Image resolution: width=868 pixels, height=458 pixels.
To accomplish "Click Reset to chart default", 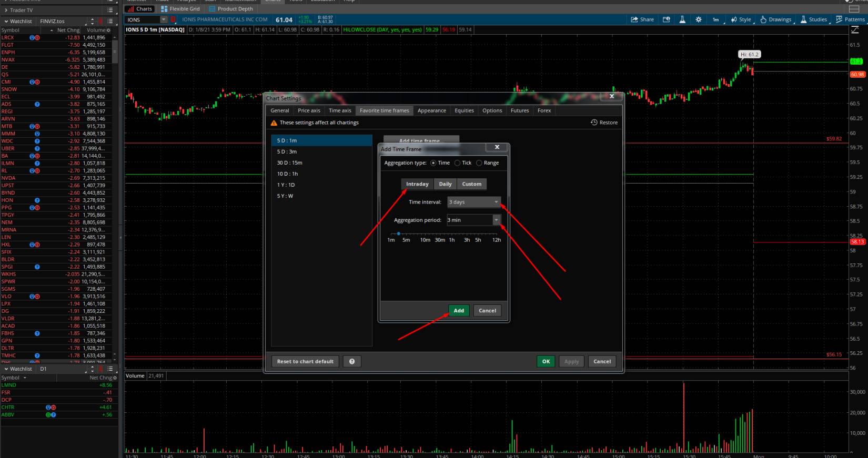I will pos(305,361).
